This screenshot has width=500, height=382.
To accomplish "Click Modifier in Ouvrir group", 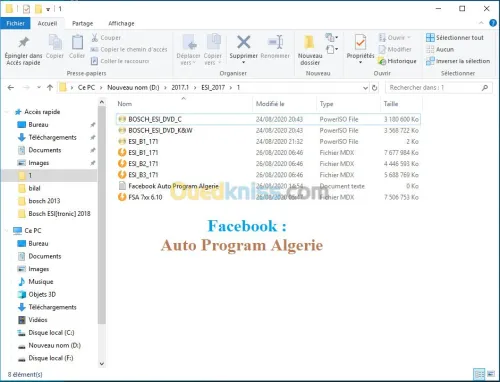I will tap(395, 49).
